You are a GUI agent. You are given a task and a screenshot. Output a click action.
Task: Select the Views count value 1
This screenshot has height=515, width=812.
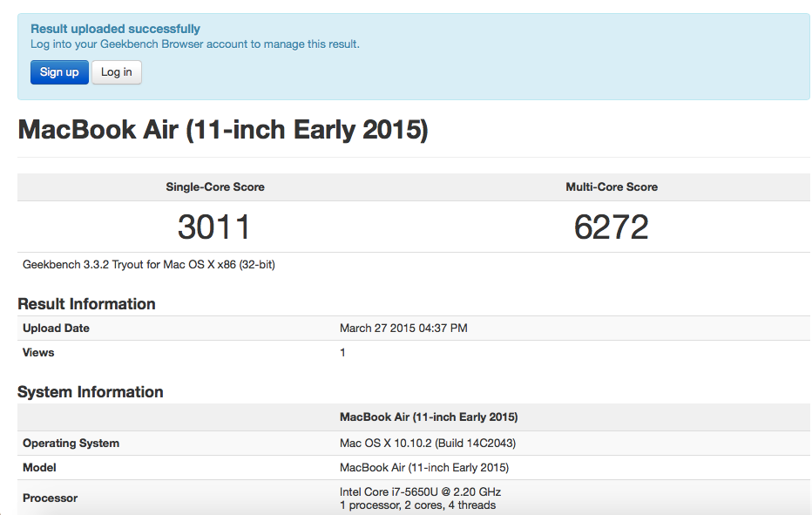[342, 352]
